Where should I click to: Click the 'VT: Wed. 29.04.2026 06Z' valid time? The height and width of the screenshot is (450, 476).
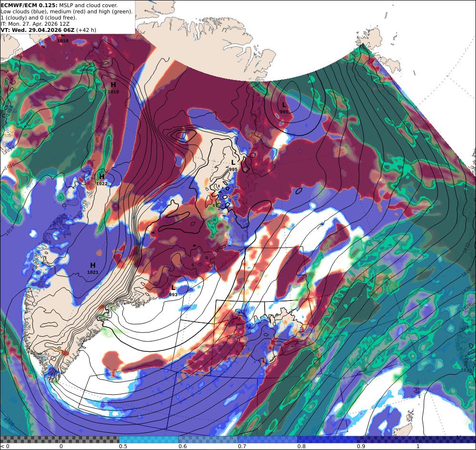37,30
